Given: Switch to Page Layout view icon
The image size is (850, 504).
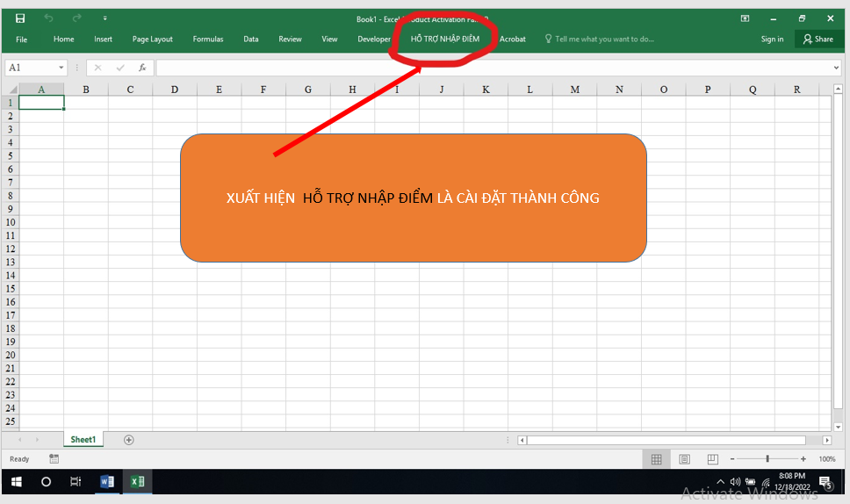Looking at the screenshot, I should [684, 459].
